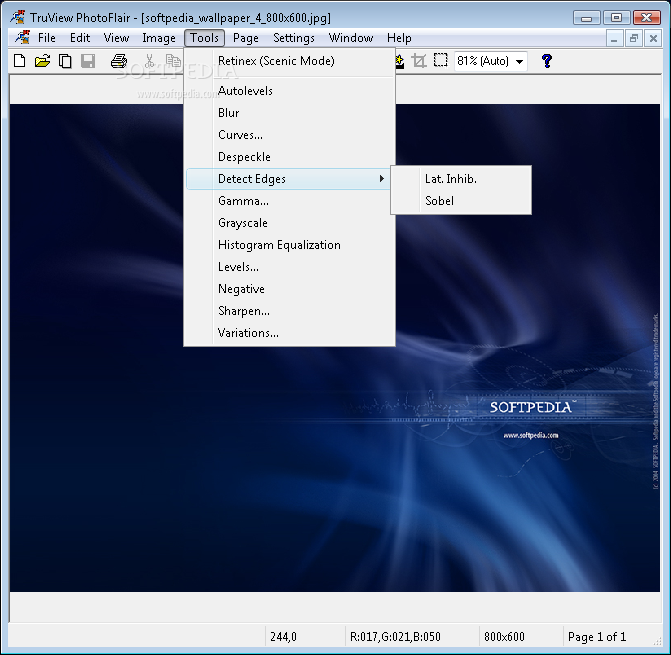Open the Edit menu

click(x=80, y=38)
